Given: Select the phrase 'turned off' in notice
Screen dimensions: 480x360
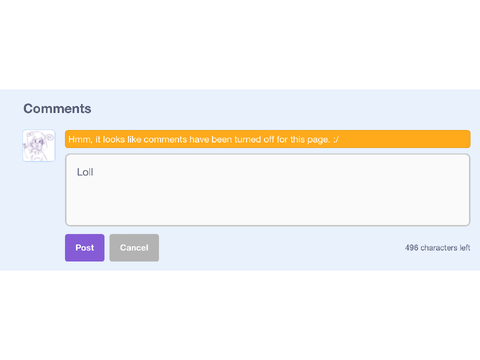Looking at the screenshot, I should (255, 139).
